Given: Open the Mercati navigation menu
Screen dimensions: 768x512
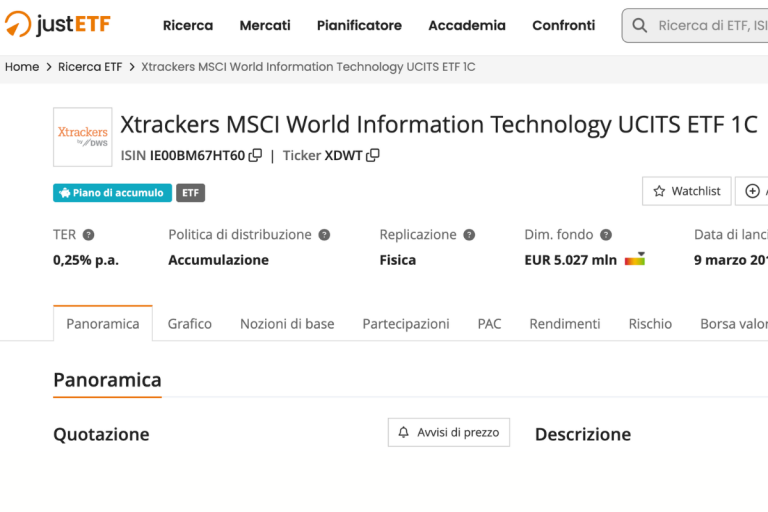Looking at the screenshot, I should point(265,25).
